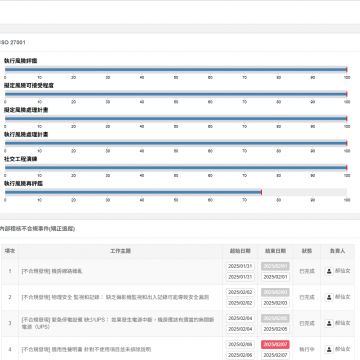Click the user icon in row 4
The image size is (360, 360).
tap(329, 349)
